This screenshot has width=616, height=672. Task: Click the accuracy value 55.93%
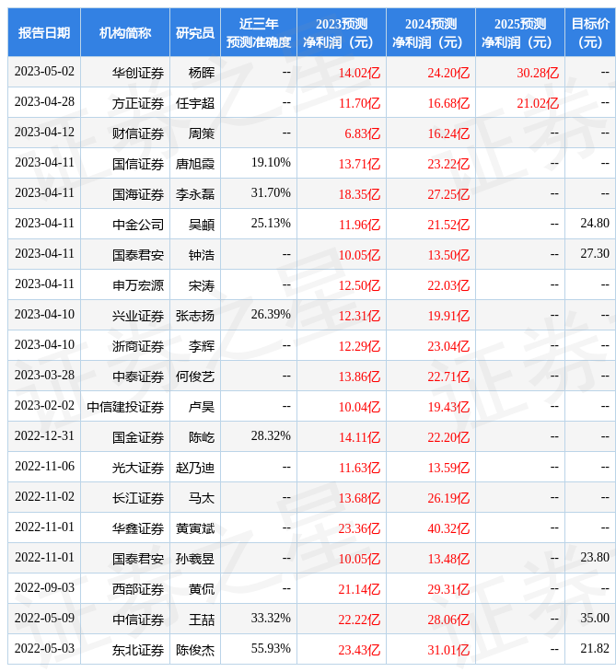(x=271, y=649)
